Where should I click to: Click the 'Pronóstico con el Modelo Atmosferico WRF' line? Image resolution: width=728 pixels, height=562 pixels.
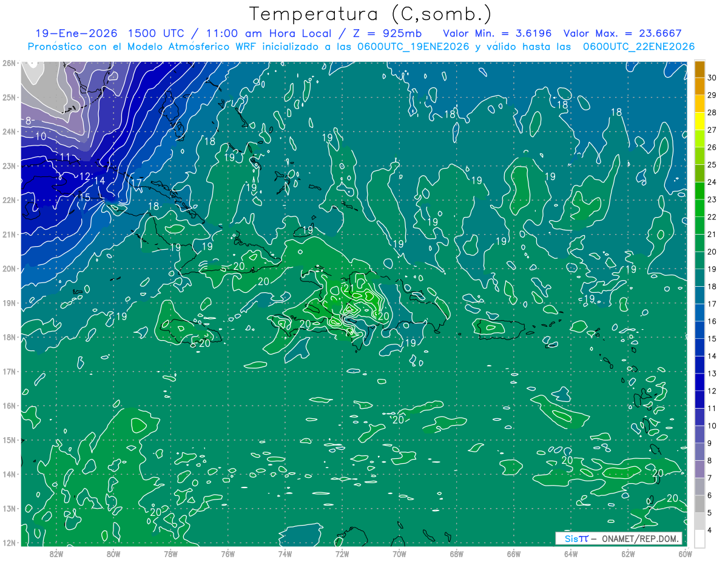(143, 47)
